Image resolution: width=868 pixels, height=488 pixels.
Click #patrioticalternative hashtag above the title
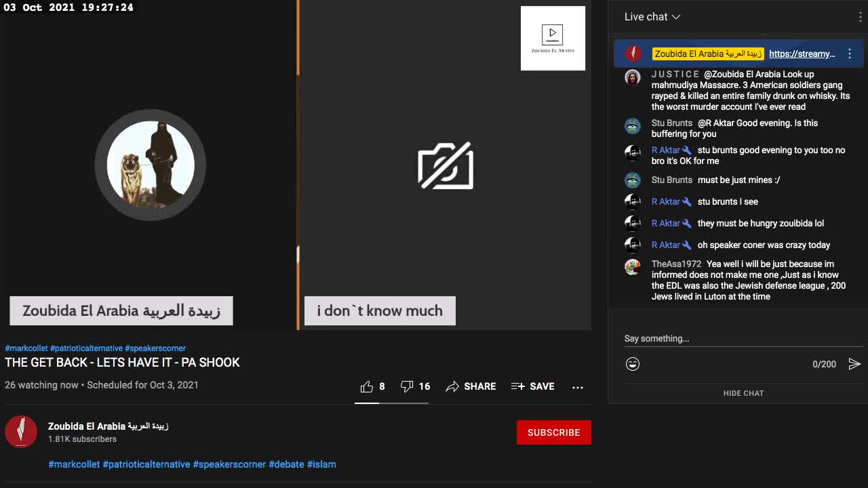(86, 348)
